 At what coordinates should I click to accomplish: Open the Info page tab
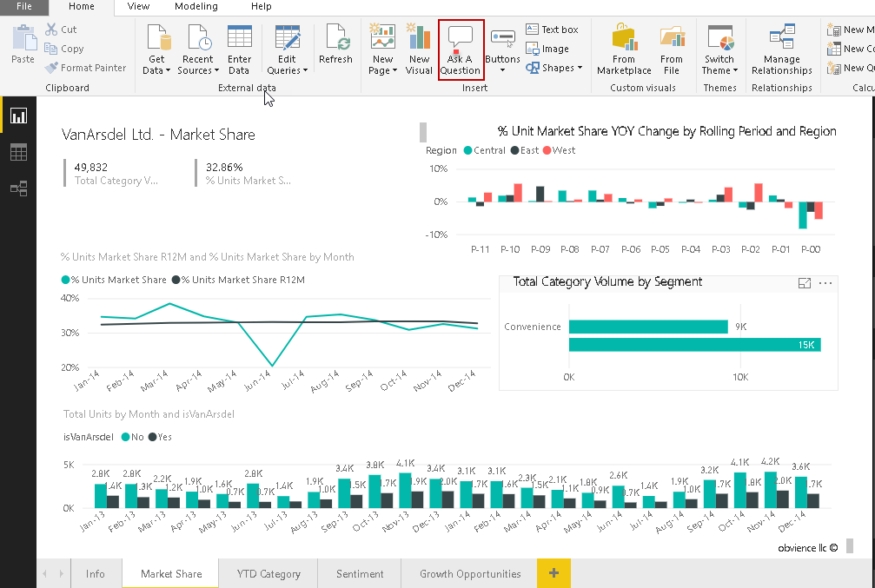96,573
